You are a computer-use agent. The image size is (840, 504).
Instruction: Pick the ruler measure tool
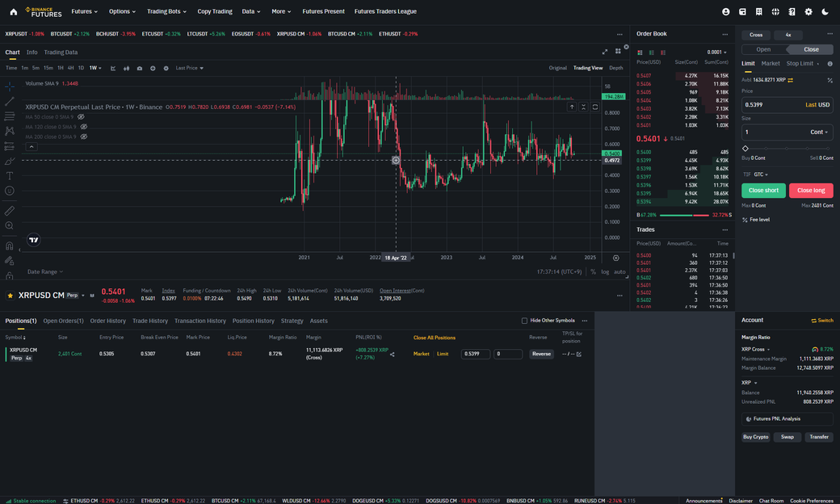[10, 210]
